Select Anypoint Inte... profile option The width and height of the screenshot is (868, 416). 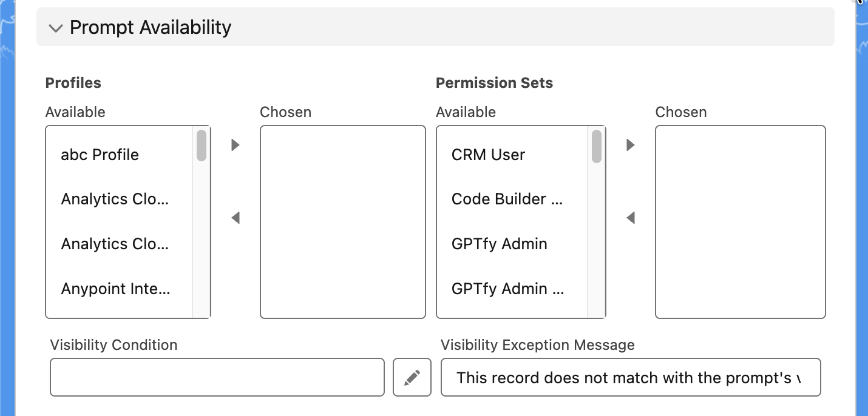coord(115,289)
